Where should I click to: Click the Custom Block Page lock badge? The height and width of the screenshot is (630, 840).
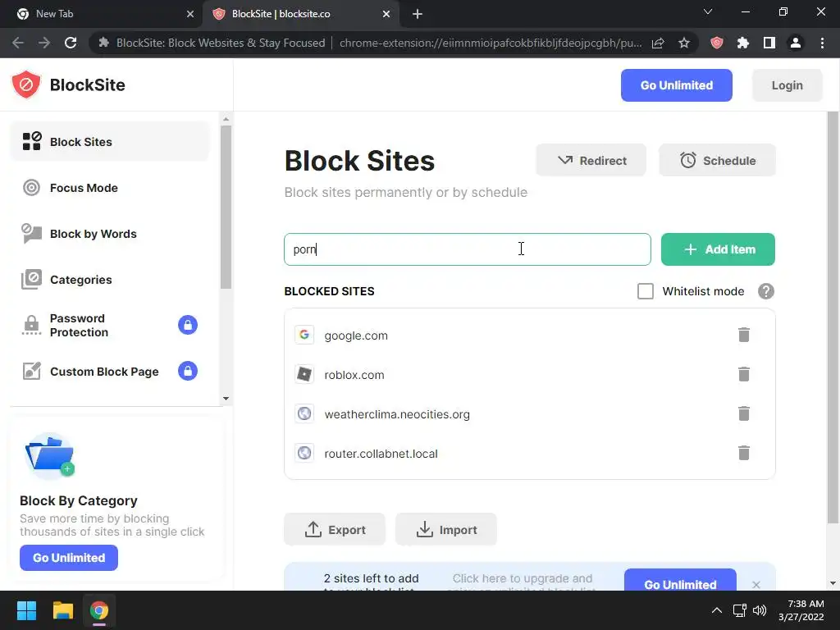(x=188, y=371)
